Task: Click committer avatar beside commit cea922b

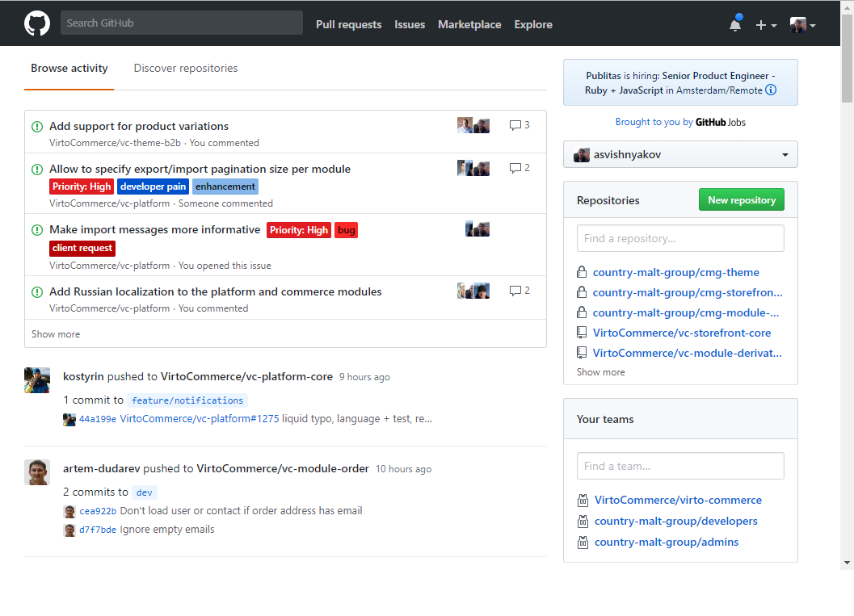Action: point(69,512)
